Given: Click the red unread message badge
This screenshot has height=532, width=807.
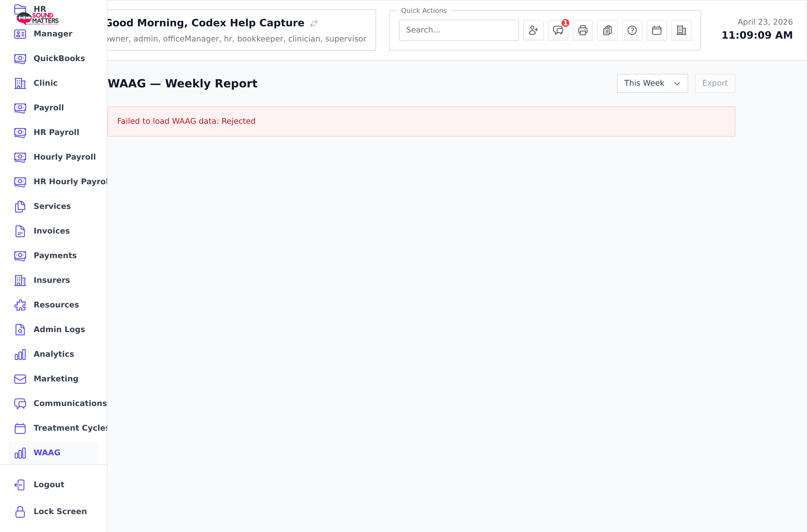Looking at the screenshot, I should pos(565,23).
